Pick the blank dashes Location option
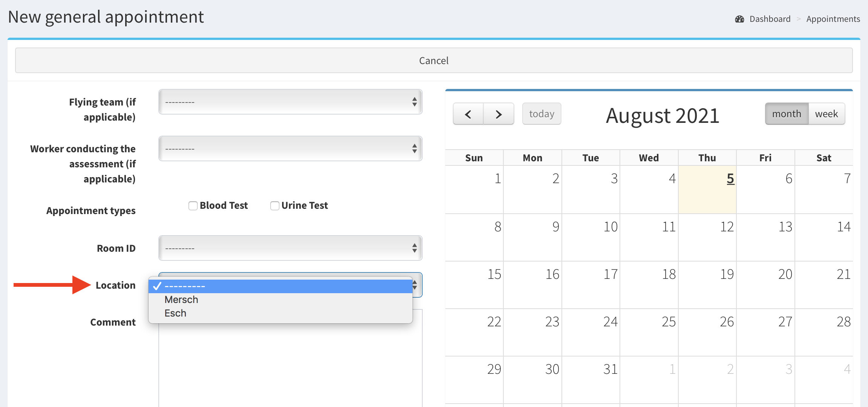 [x=185, y=286]
